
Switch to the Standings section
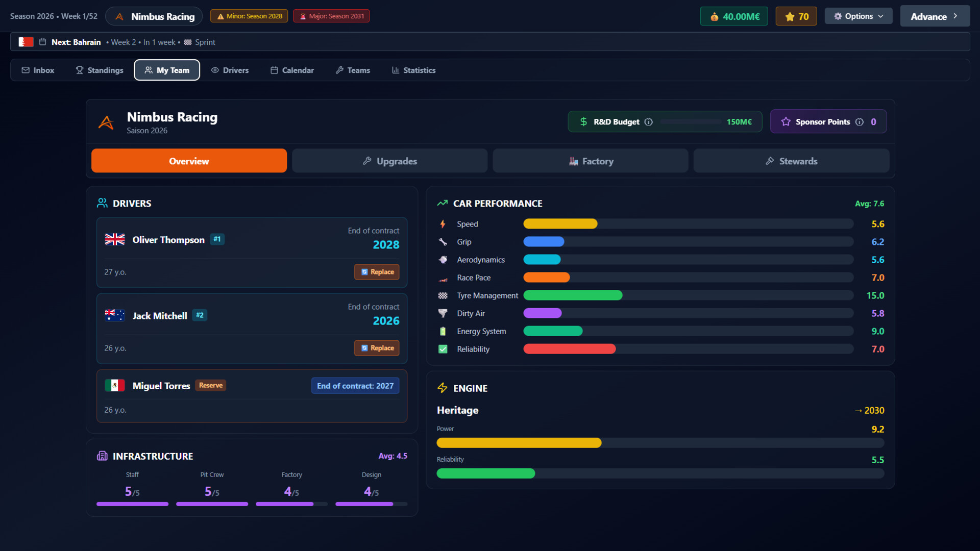coord(99,70)
